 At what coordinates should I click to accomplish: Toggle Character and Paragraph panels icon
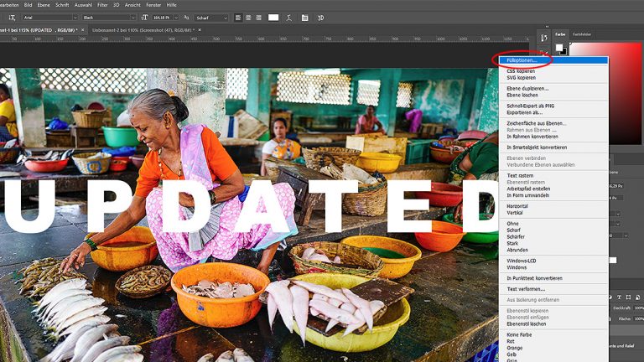pyautogui.click(x=304, y=18)
